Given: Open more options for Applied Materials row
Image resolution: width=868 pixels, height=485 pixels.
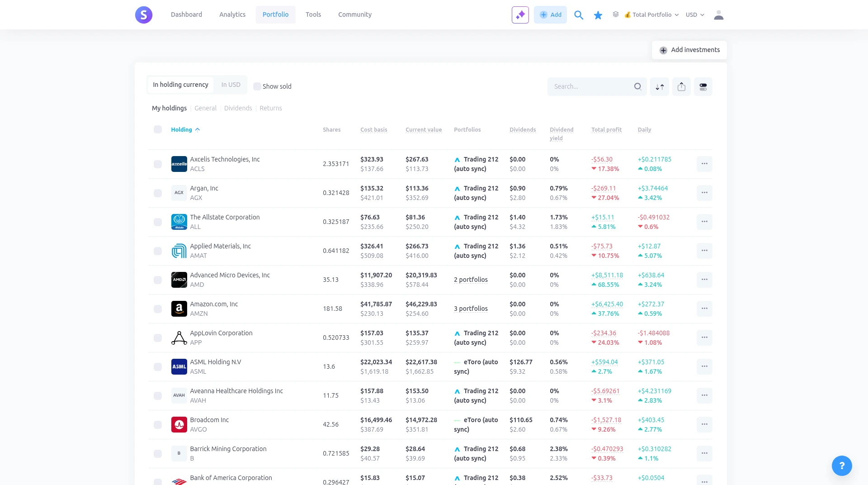Looking at the screenshot, I should point(704,251).
